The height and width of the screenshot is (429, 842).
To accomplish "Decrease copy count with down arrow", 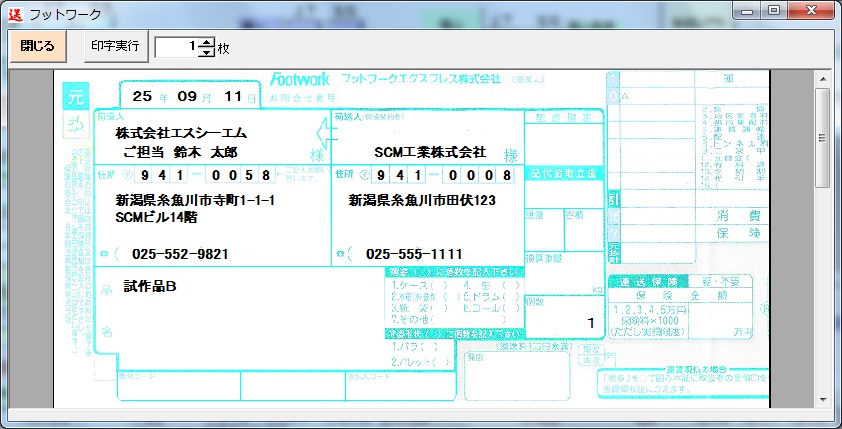I will 207,52.
